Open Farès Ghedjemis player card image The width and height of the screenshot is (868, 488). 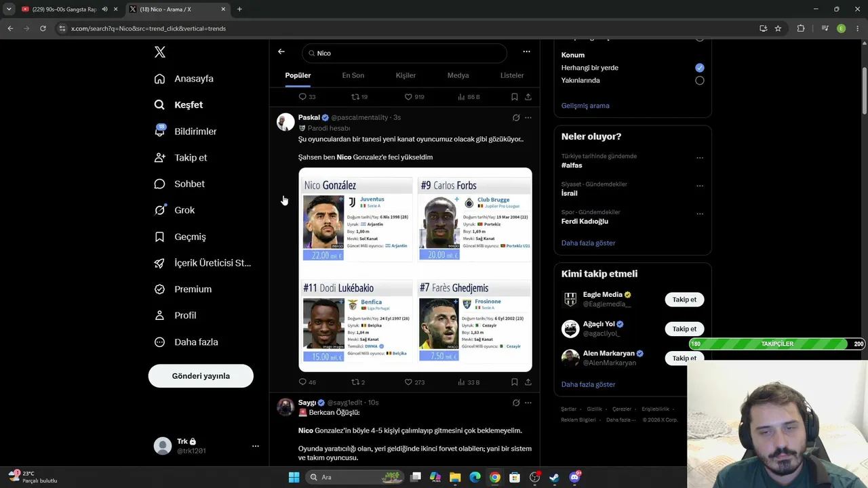tap(474, 322)
